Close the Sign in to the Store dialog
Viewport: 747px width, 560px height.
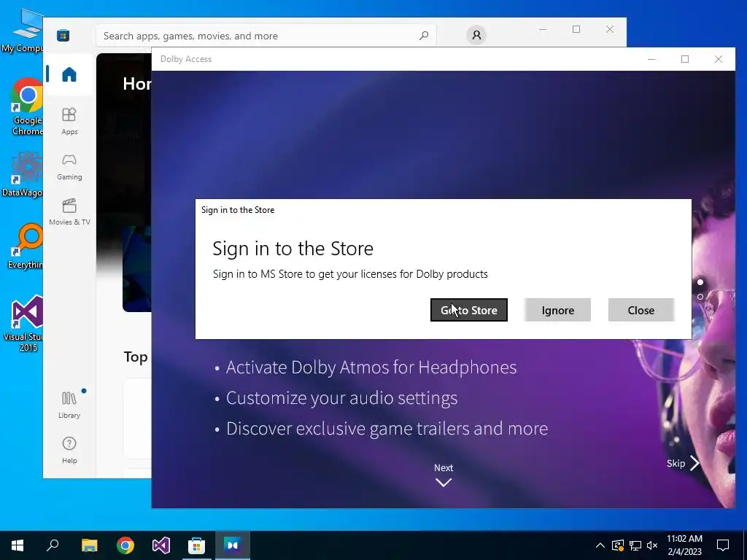coord(640,310)
